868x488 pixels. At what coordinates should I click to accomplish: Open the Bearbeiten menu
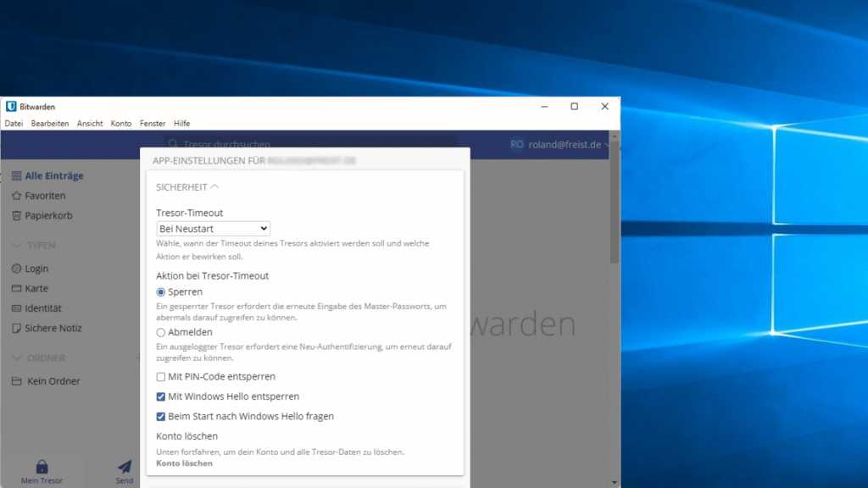(50, 124)
